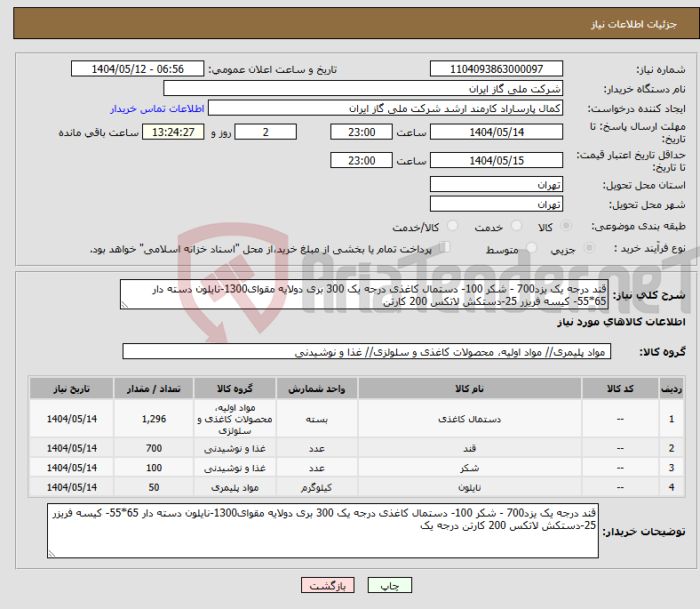Open the اطلاعات تماس خریدار link

coord(157,108)
